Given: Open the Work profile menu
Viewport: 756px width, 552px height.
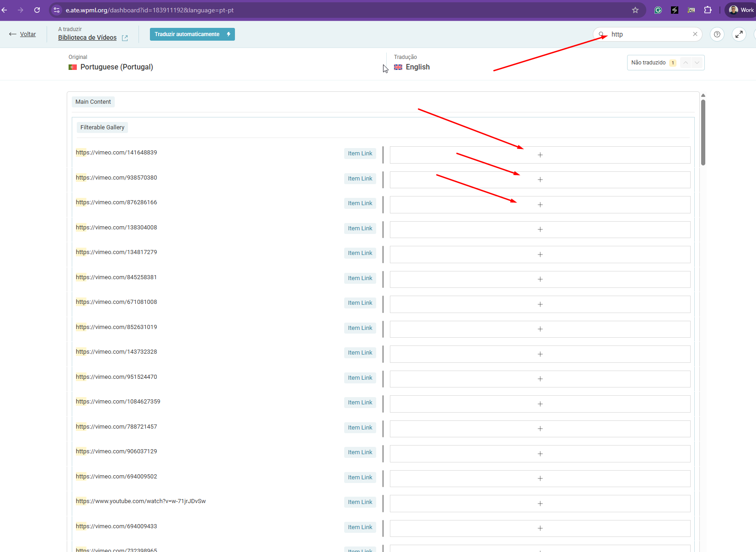Looking at the screenshot, I should (x=741, y=10).
